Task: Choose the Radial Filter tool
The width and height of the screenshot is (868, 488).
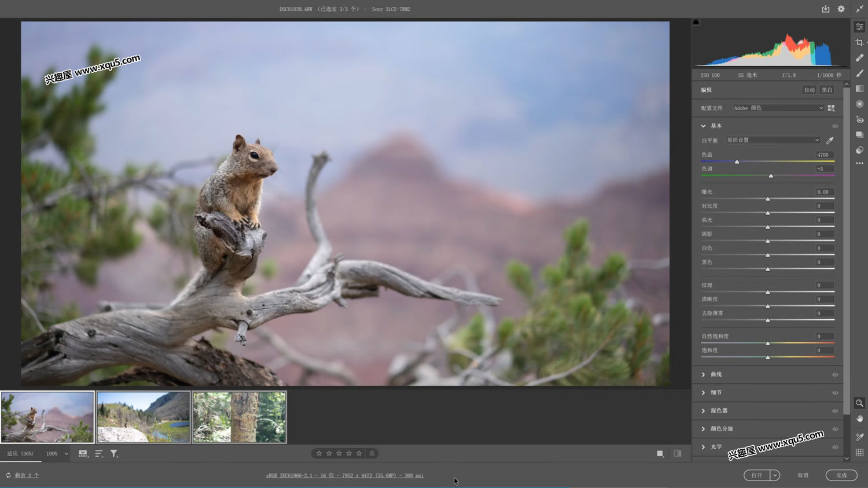Action: pyautogui.click(x=859, y=104)
